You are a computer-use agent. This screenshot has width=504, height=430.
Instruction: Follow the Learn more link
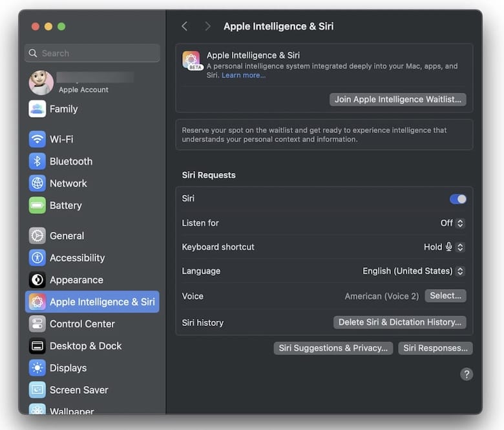coord(244,75)
